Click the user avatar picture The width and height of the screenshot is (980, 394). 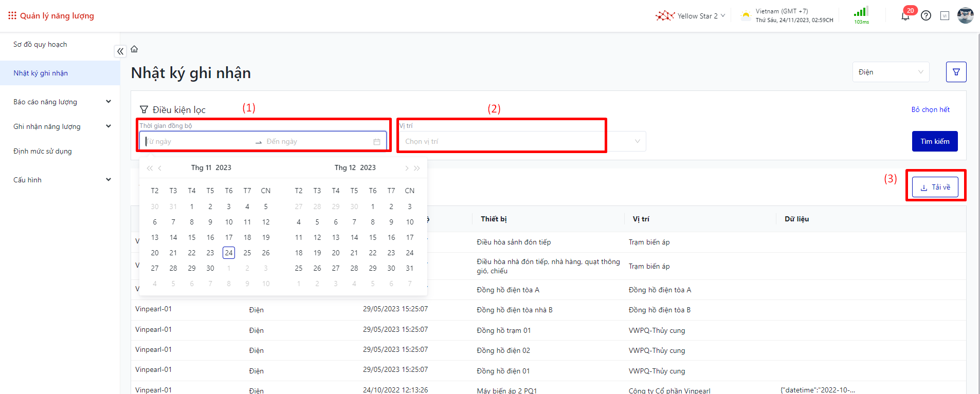pos(965,15)
